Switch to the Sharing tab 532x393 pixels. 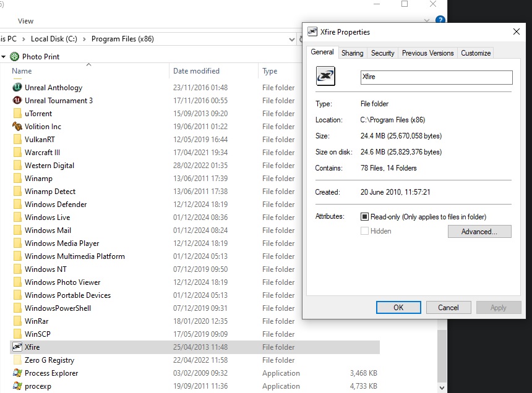352,53
